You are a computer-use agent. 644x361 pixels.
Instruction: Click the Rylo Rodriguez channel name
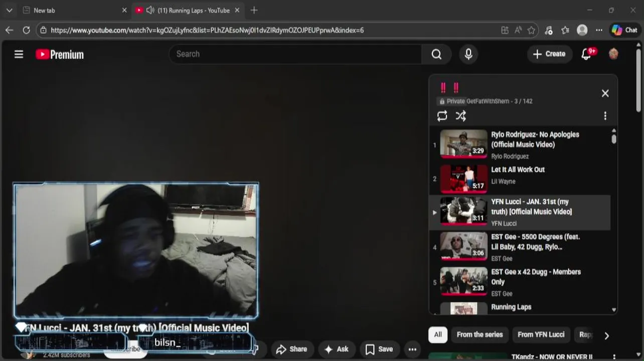click(510, 156)
